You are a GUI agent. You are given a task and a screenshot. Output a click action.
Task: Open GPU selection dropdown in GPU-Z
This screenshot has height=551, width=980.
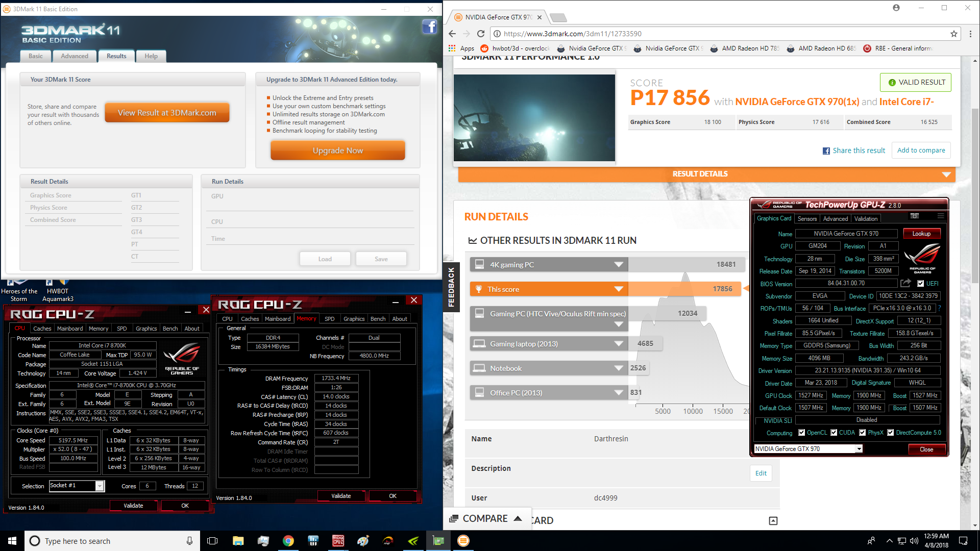click(859, 449)
